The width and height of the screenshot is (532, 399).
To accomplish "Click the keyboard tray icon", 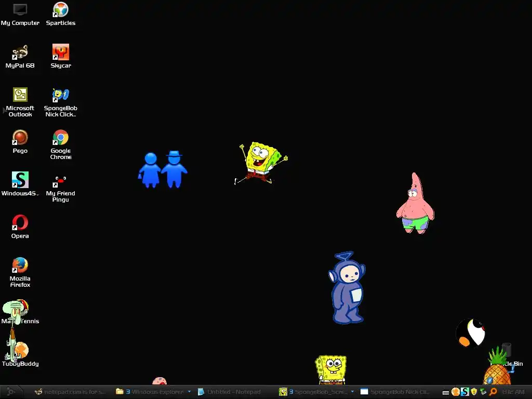I will tap(446, 392).
